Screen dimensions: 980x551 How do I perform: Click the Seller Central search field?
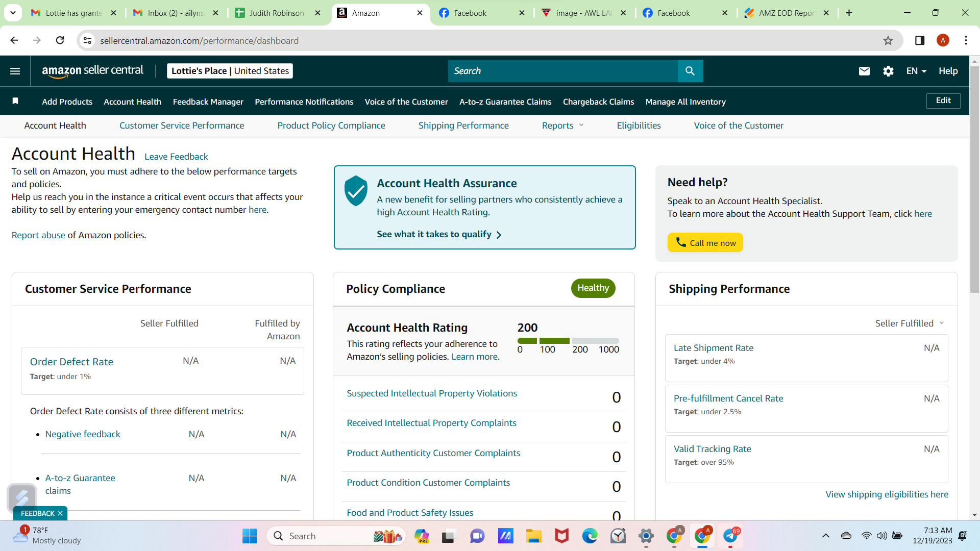click(563, 71)
